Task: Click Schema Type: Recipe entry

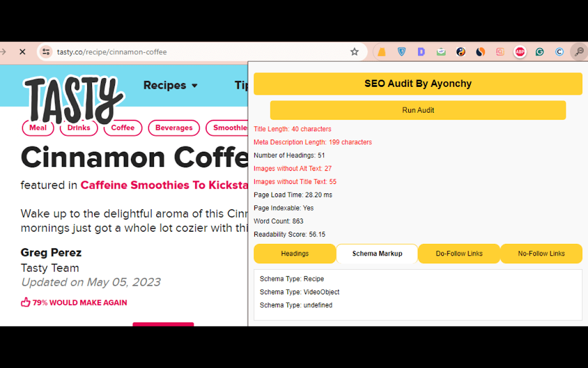Action: tap(292, 279)
